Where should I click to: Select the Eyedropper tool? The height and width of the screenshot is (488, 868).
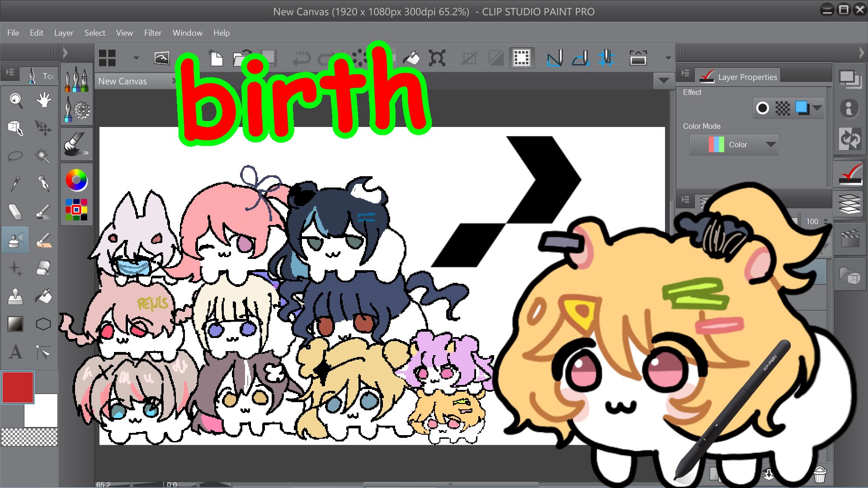[x=15, y=184]
